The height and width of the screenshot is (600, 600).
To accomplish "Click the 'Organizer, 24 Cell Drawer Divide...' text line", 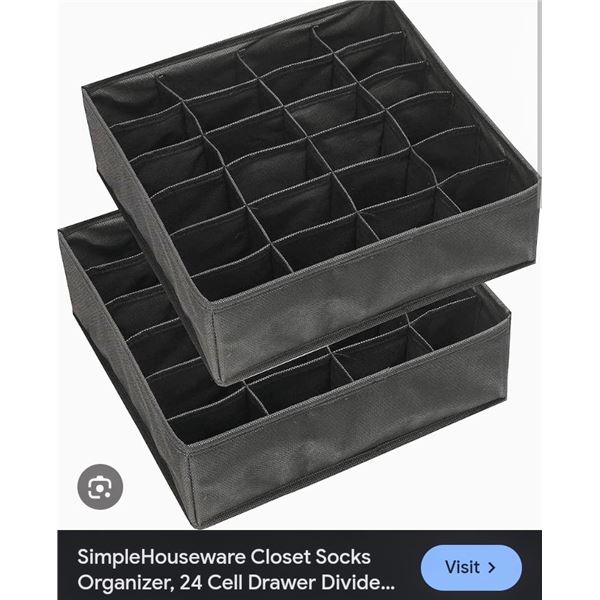I will 236,583.
